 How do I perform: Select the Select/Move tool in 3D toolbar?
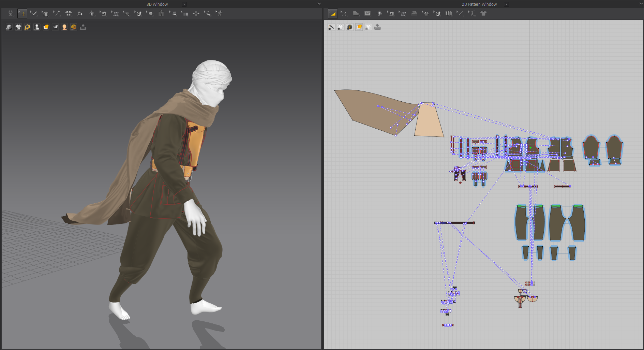coord(22,13)
